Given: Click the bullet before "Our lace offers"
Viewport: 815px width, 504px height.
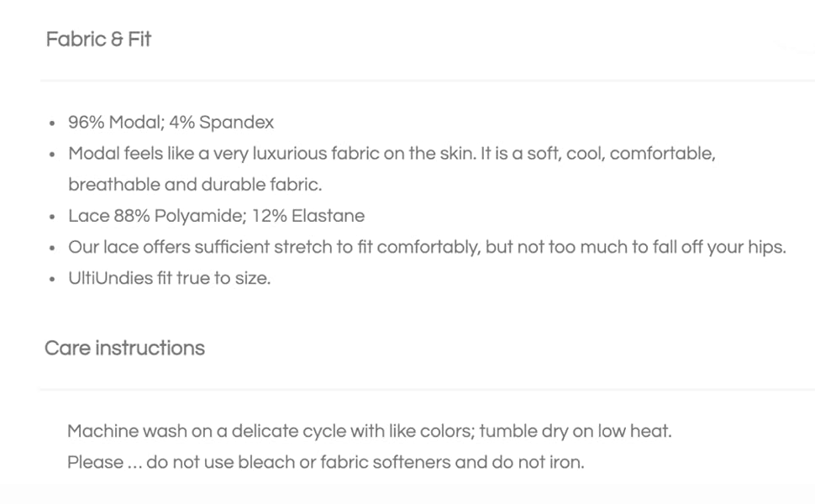Looking at the screenshot, I should [53, 248].
